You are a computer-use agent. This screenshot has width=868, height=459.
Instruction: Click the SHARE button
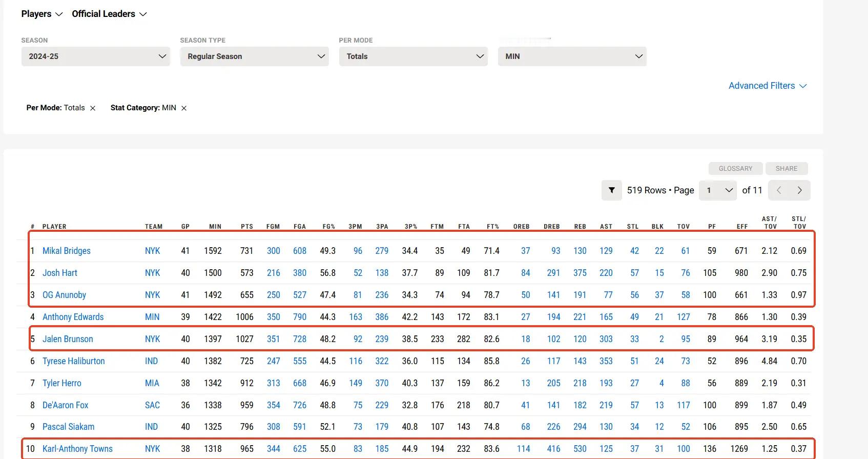tap(787, 169)
